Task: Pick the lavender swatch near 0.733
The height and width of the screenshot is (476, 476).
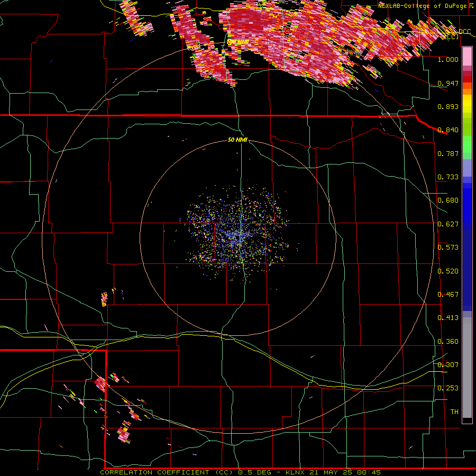Action: (467, 168)
